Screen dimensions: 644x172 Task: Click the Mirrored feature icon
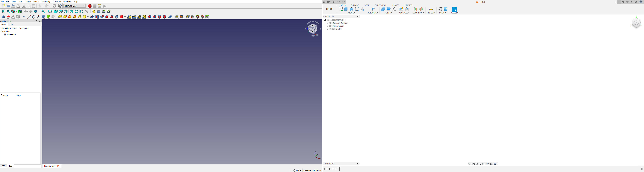tap(129, 17)
